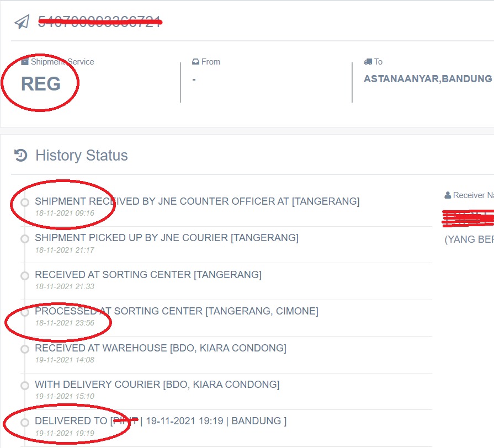Screen dimensions: 494x448
Task: Click the timestamp 18-11-2021 23:56
Action: (x=65, y=323)
